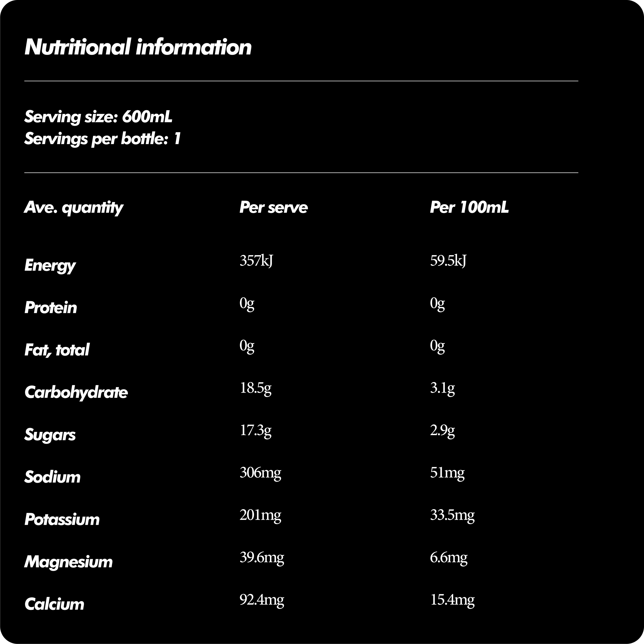Image resolution: width=644 pixels, height=644 pixels.
Task: Click the 18.5g carbohydrate value
Action: tap(255, 388)
